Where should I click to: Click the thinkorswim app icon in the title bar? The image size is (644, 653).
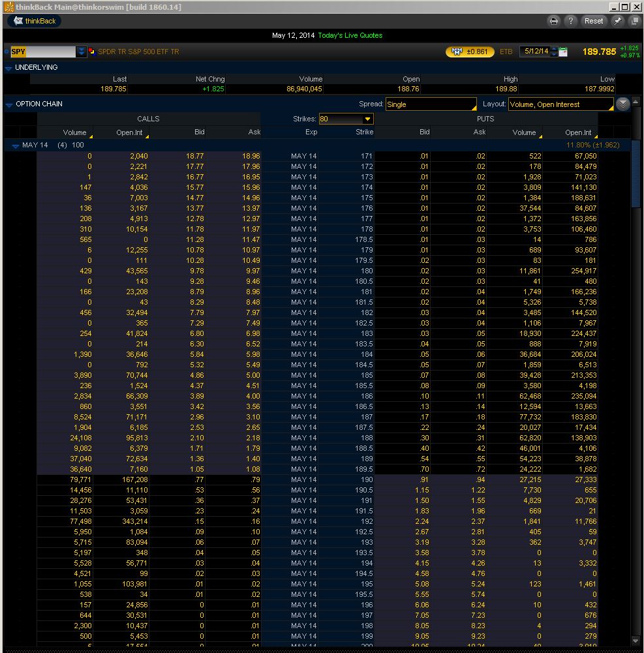[8, 7]
